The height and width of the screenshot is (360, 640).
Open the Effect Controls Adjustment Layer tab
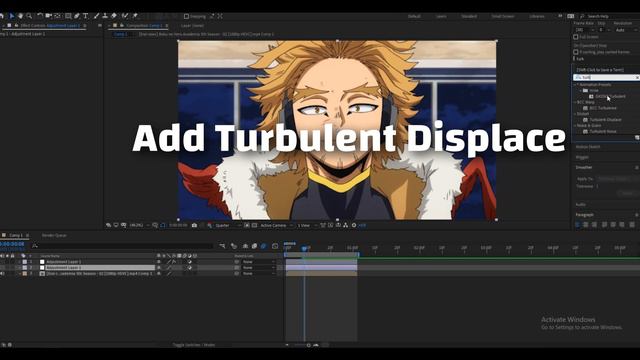(x=50, y=25)
